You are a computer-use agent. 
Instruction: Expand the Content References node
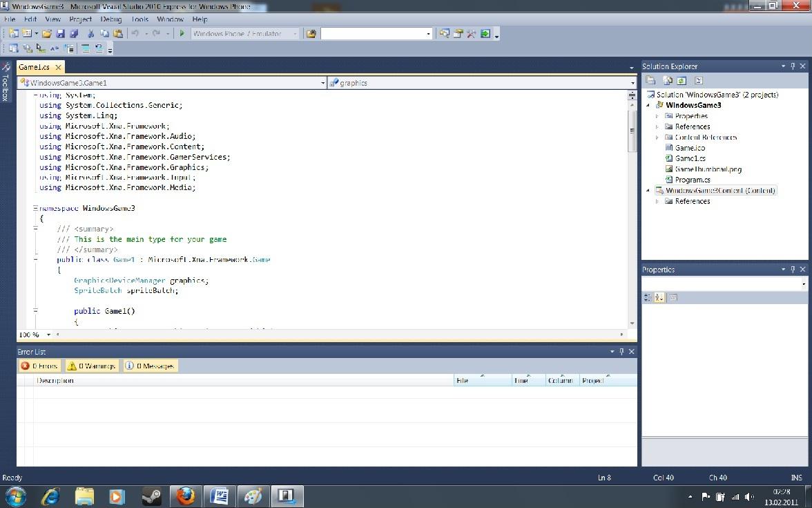[657, 138]
